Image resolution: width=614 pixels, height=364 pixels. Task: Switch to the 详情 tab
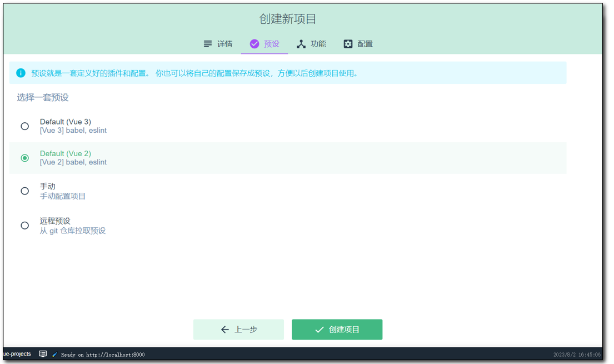click(x=218, y=44)
